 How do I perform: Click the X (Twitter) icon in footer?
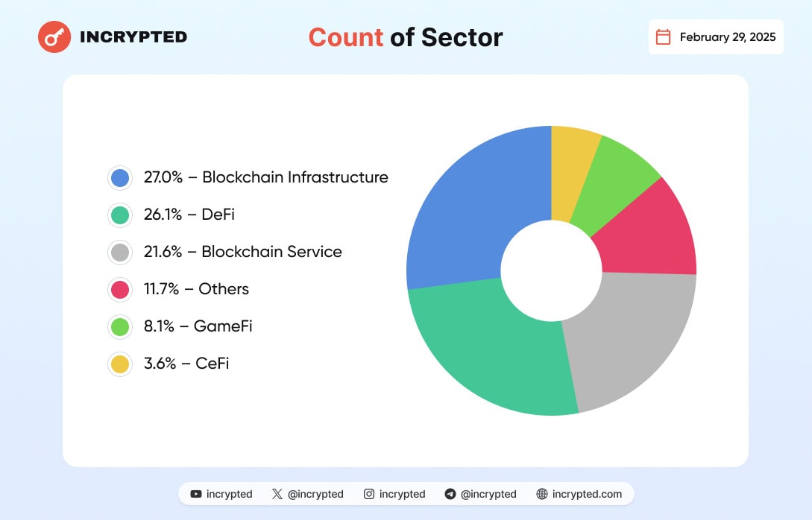point(277,494)
